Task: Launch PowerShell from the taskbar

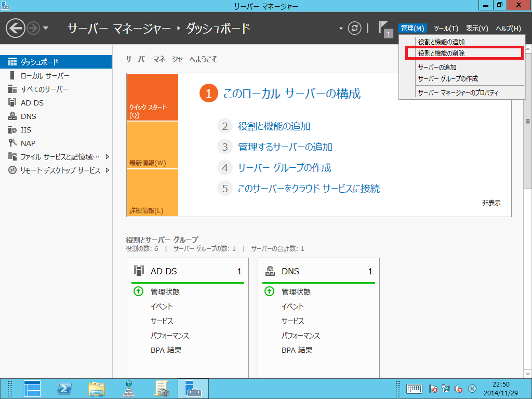Action: [x=64, y=389]
